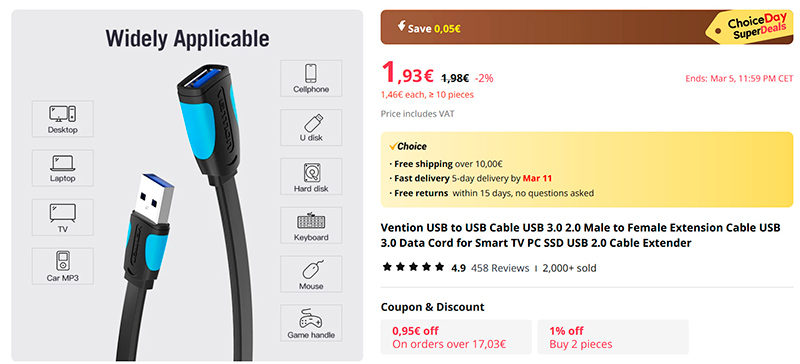Click the Choice checkmark label

tap(408, 147)
